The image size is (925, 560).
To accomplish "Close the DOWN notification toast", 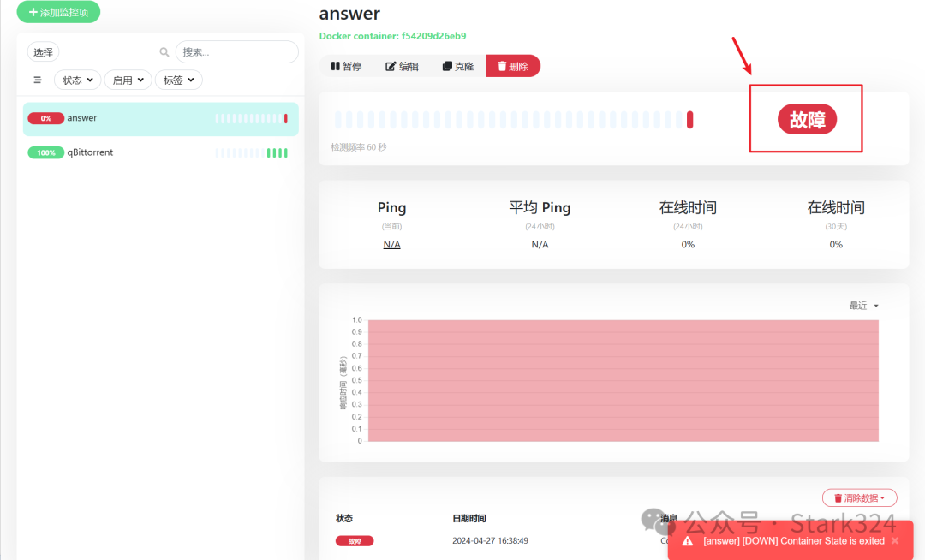I will point(895,540).
